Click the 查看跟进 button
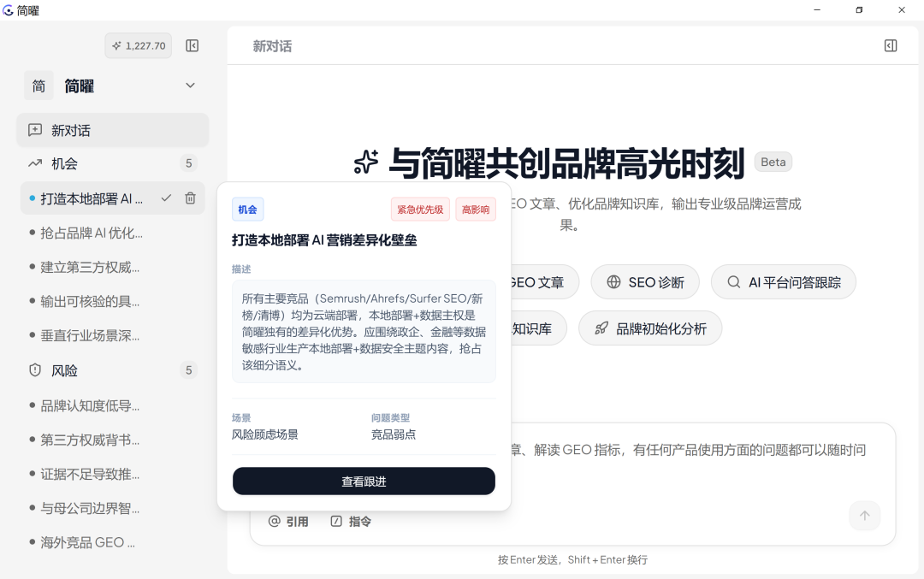This screenshot has width=924, height=579. coord(364,482)
